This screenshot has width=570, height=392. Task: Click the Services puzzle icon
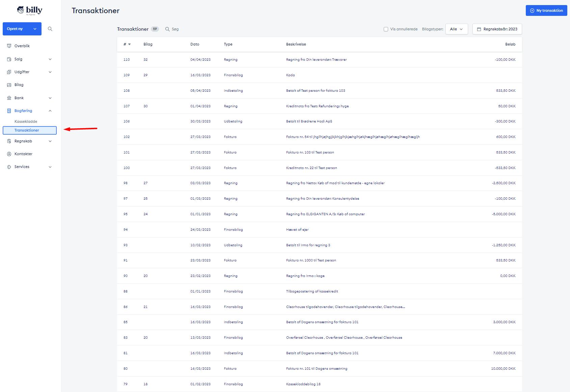[x=9, y=167]
